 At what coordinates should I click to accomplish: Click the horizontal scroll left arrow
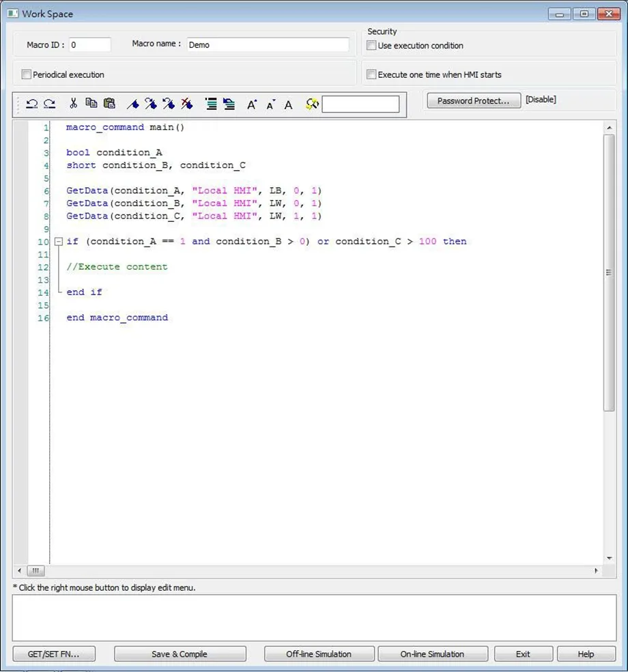(19, 570)
